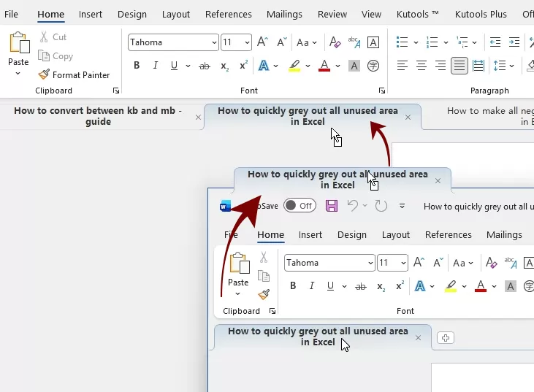Viewport: 534px width, 392px height.
Task: Click Enclose Characters in the back window
Action: point(373,66)
